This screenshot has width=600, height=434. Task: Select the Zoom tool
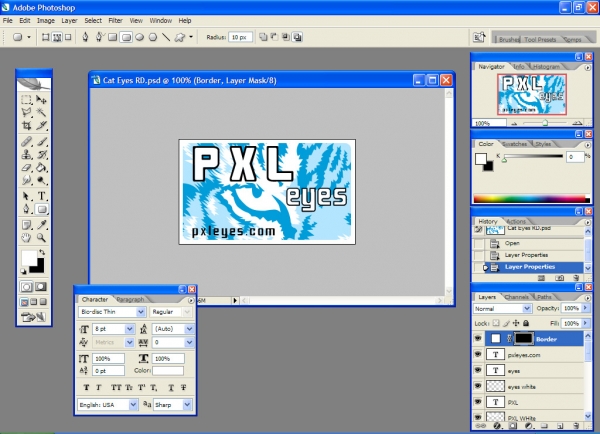click(41, 238)
